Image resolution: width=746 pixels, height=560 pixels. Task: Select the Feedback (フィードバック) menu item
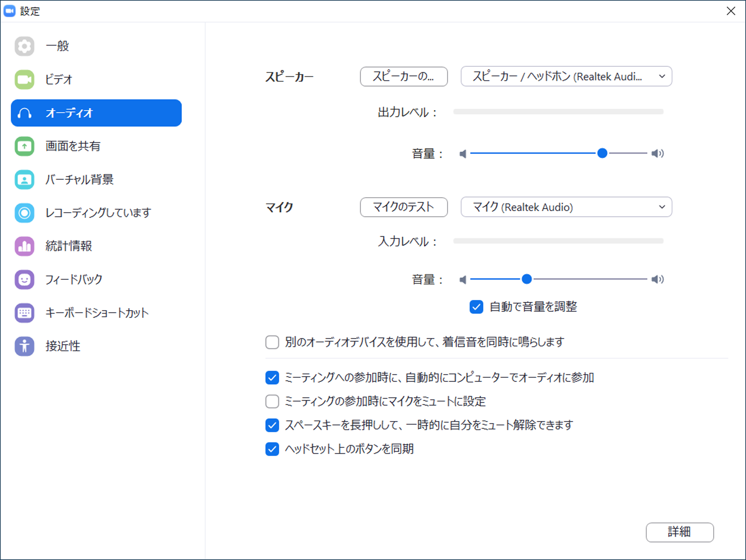[73, 280]
